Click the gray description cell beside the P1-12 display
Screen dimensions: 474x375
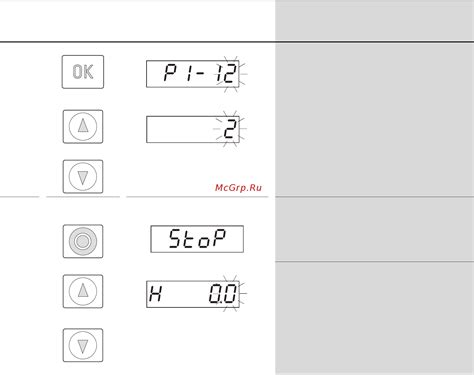point(374,119)
